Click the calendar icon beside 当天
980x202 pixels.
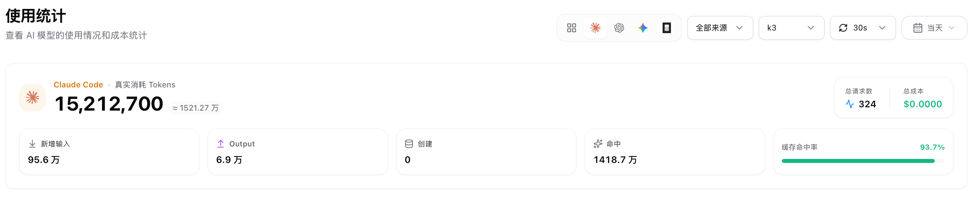pyautogui.click(x=918, y=28)
